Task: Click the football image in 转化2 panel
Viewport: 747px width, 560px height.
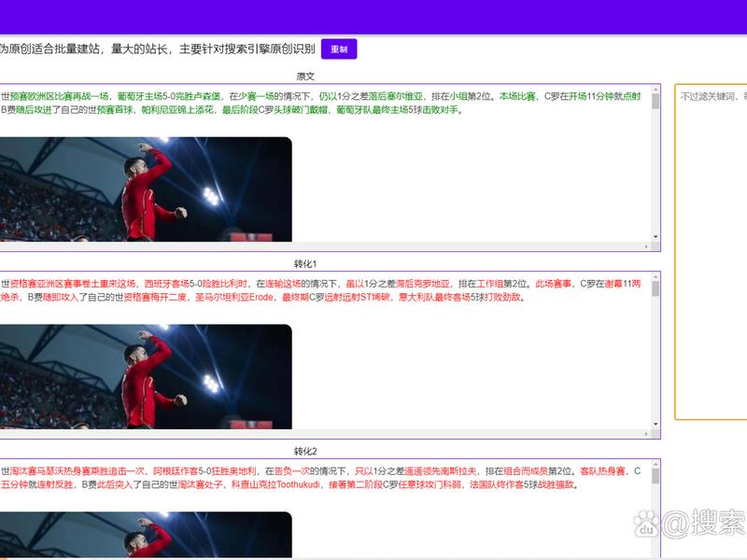Action: [x=146, y=534]
